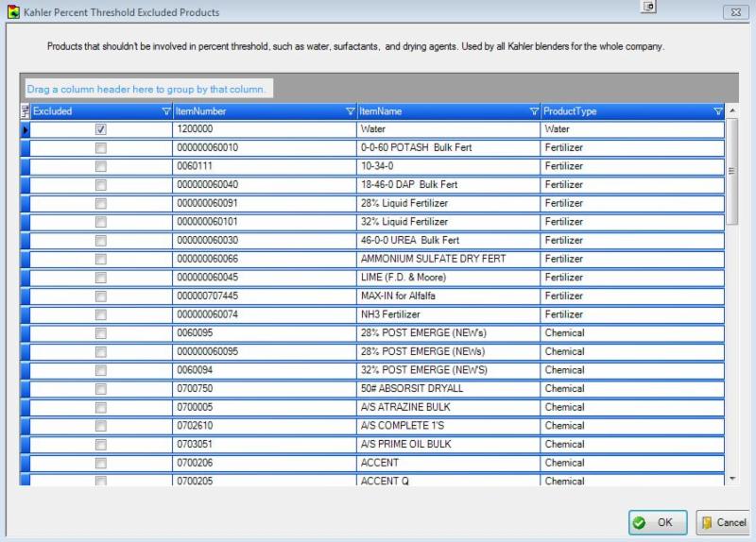Image resolution: width=756 pixels, height=542 pixels.
Task: Click the Kahler app icon in title bar
Action: click(12, 12)
